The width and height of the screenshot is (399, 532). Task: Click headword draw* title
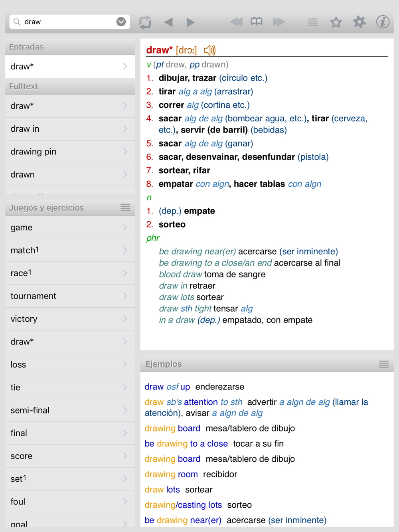coord(159,50)
